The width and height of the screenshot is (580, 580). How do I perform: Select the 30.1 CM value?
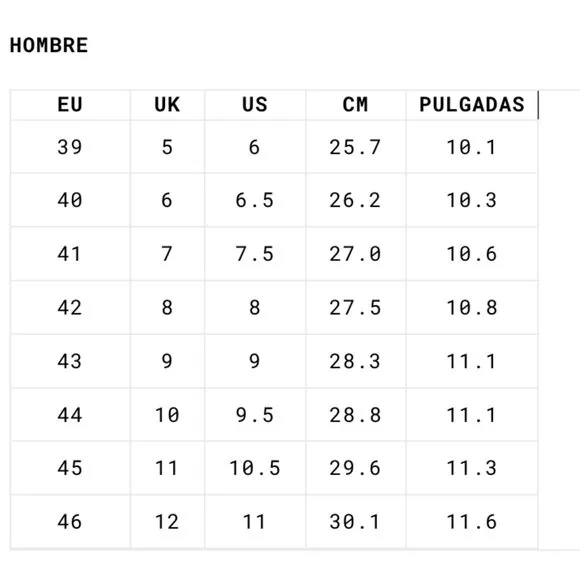[x=355, y=522]
